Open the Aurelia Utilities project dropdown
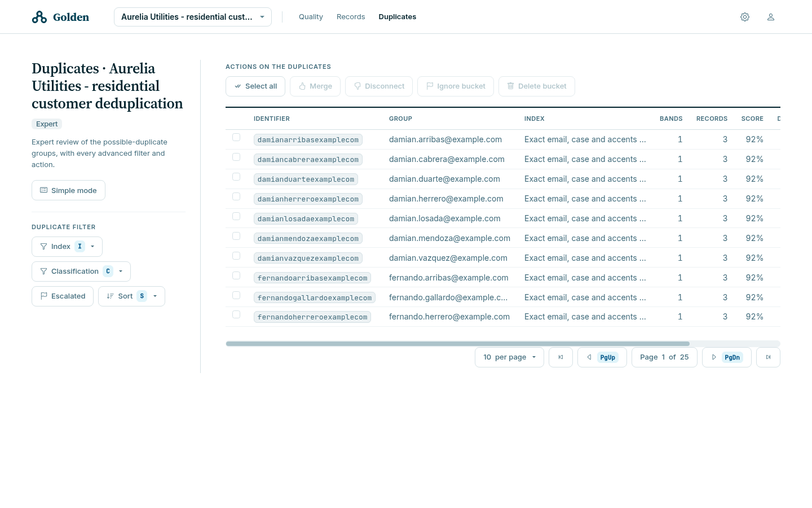 pyautogui.click(x=193, y=17)
